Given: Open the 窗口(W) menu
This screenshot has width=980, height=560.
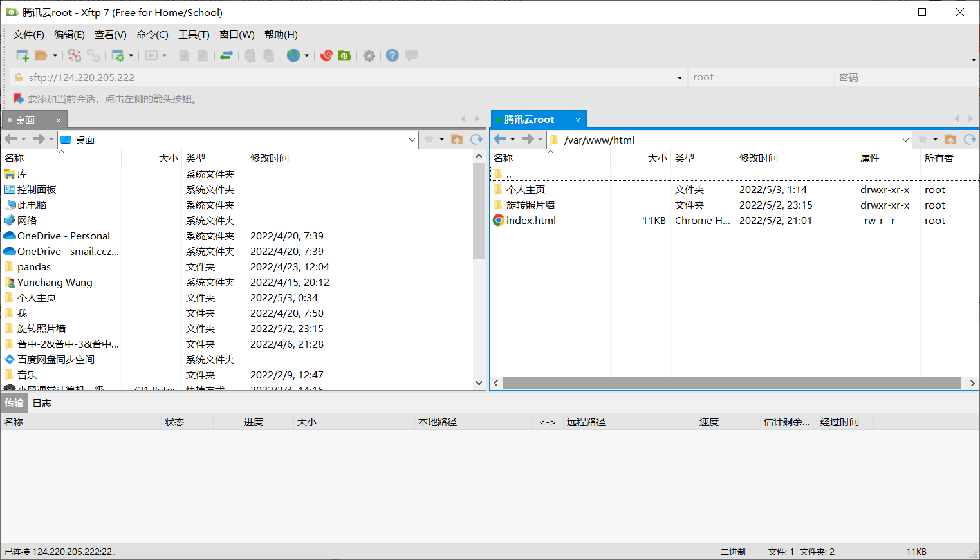Looking at the screenshot, I should pyautogui.click(x=237, y=35).
